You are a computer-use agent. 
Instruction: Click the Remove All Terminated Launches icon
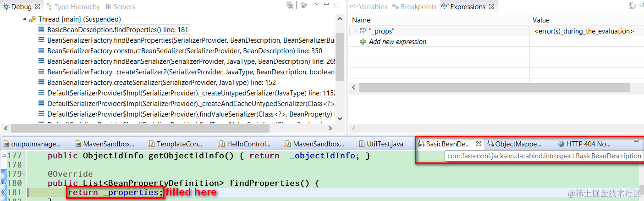pyautogui.click(x=290, y=6)
